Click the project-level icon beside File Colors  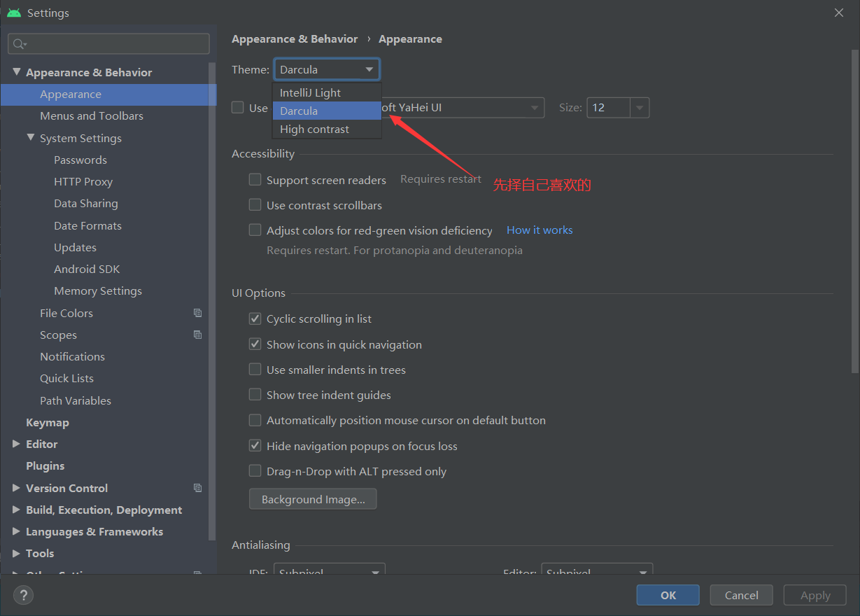198,313
